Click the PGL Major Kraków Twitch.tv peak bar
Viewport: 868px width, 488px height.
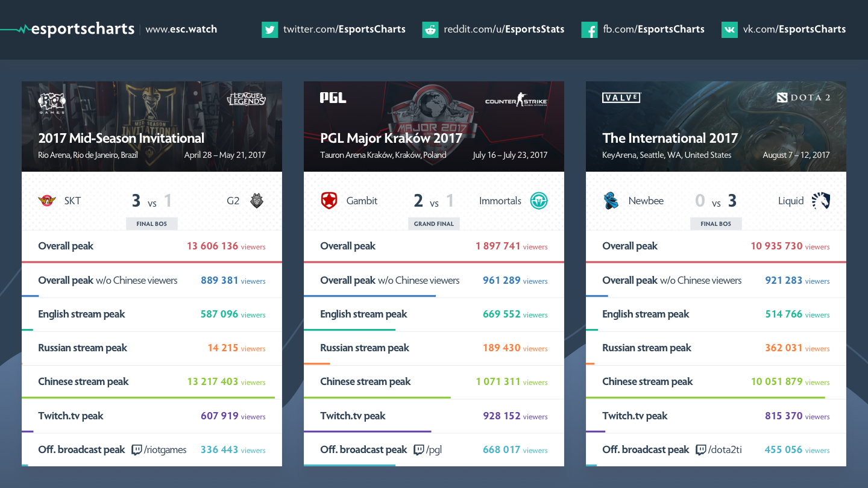(368, 431)
